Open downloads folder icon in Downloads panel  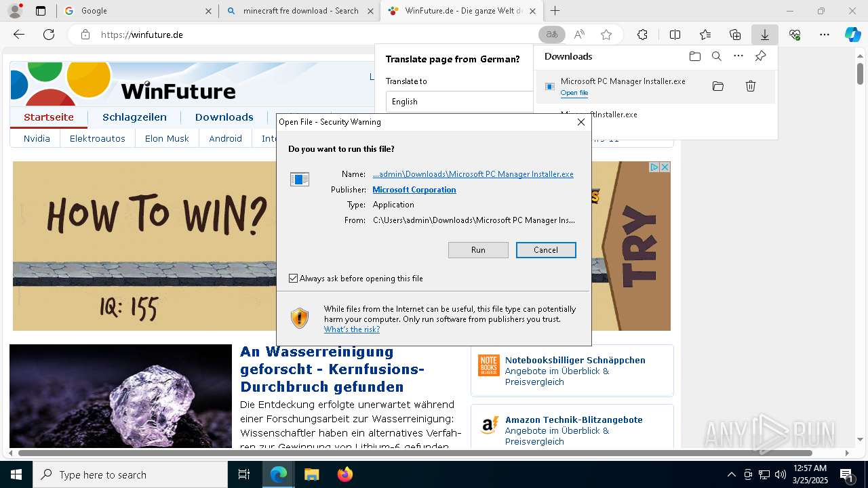point(694,56)
